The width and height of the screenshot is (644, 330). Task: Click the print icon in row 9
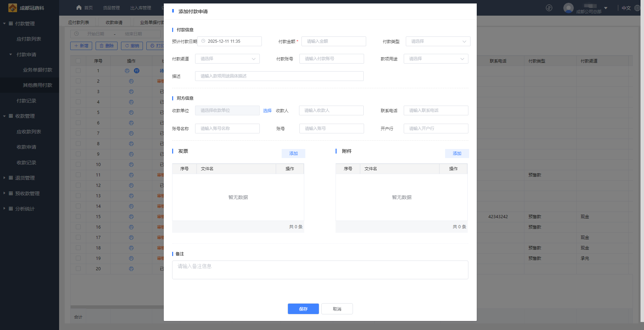click(x=131, y=154)
